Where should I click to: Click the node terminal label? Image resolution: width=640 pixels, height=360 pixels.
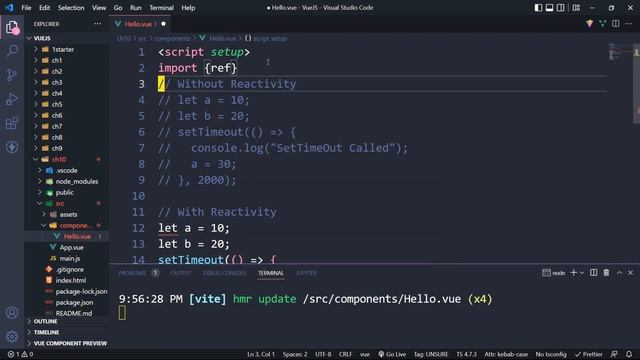(554, 273)
